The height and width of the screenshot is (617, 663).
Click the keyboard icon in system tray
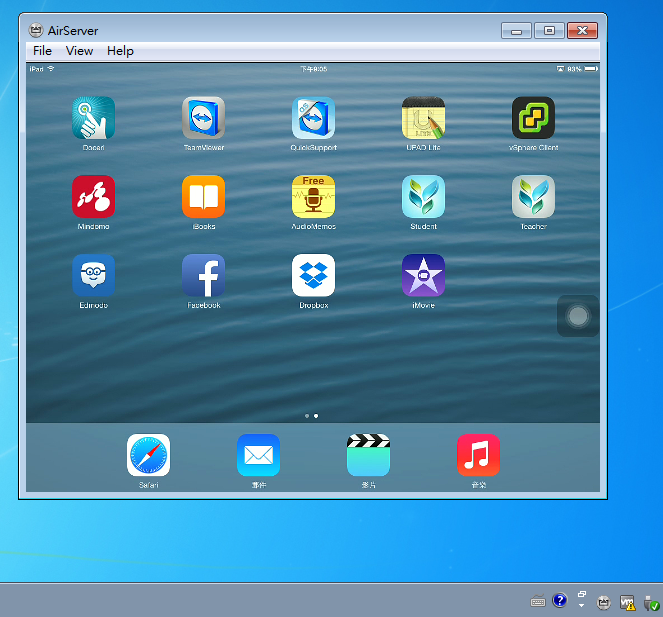coord(538,601)
